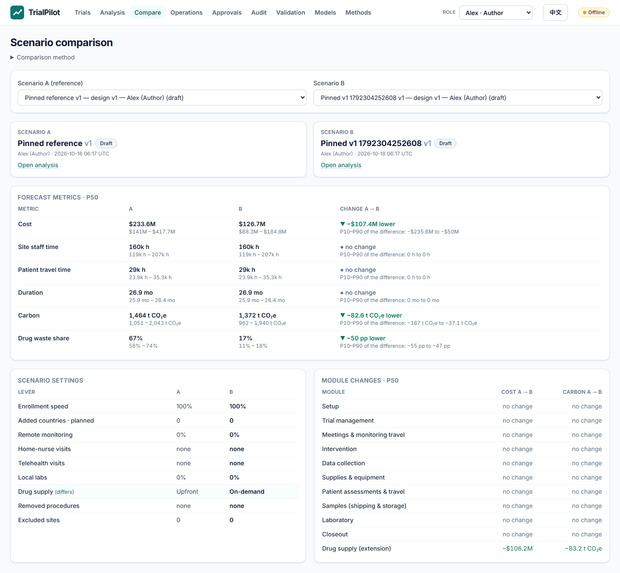Open the Models page
The width and height of the screenshot is (620, 573).
pyautogui.click(x=325, y=13)
